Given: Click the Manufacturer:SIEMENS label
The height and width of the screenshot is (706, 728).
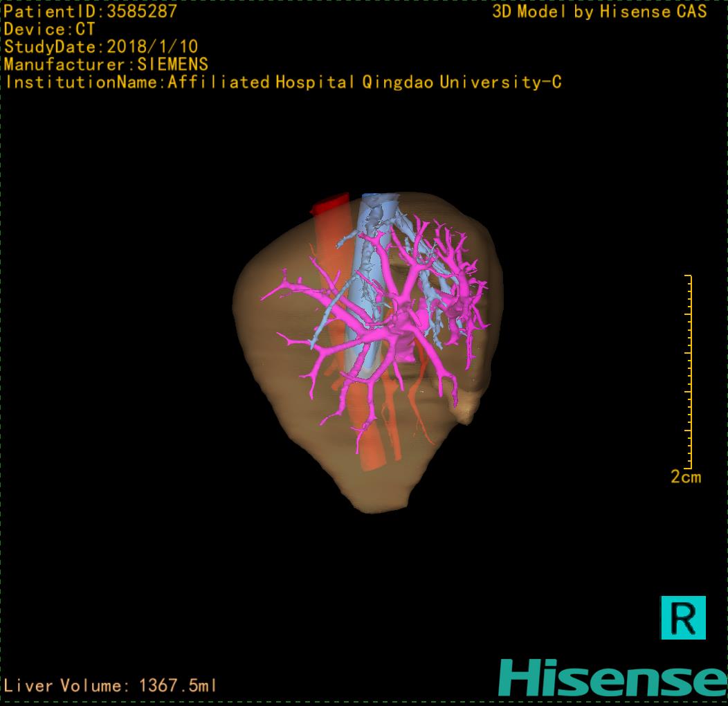Looking at the screenshot, I should coord(106,64).
